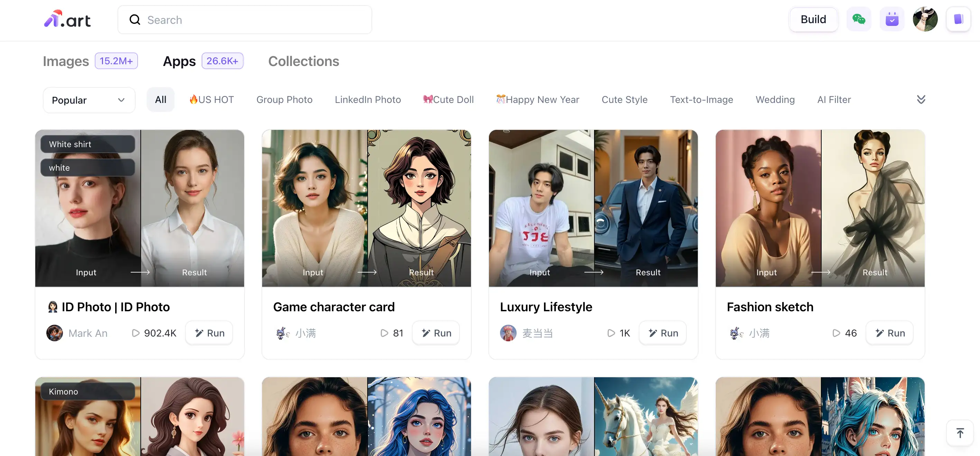Open the purple calendar check-in icon
This screenshot has width=980, height=456.
coord(892,19)
